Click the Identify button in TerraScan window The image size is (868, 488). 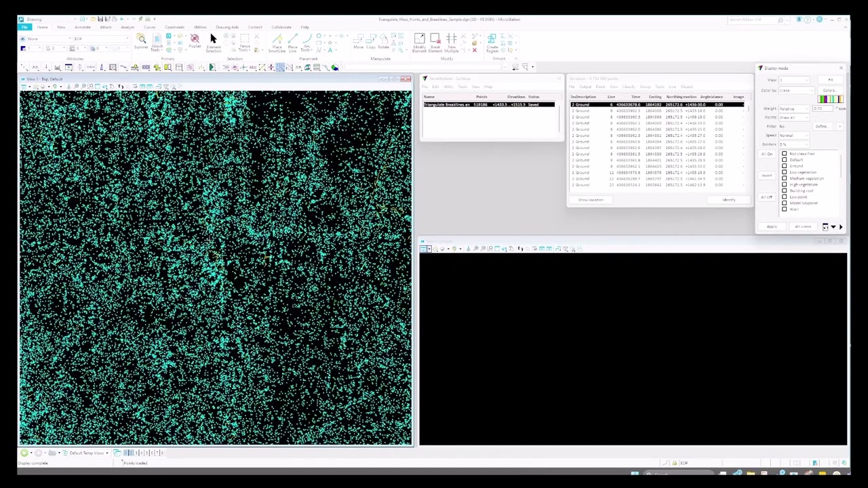pyautogui.click(x=729, y=200)
